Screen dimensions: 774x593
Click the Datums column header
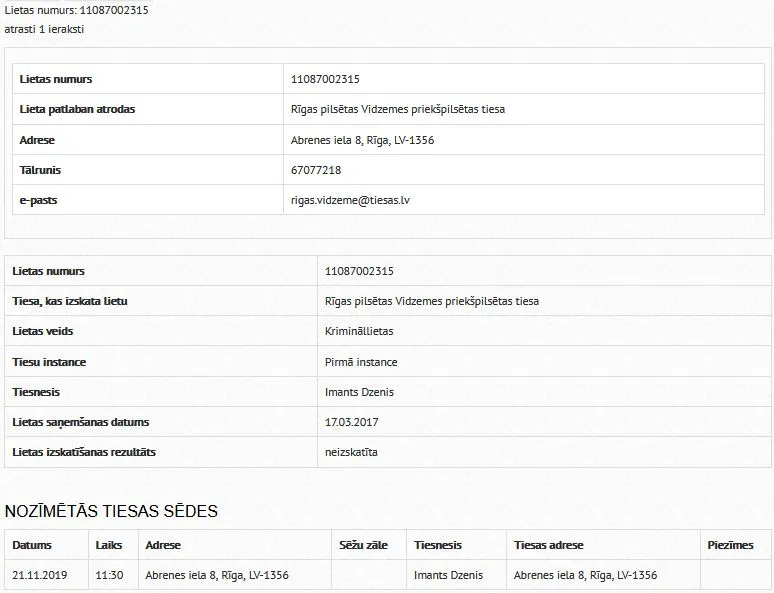(x=32, y=545)
